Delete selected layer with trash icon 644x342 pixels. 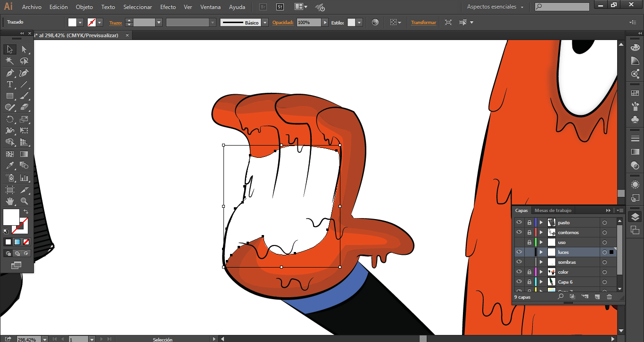pyautogui.click(x=609, y=297)
